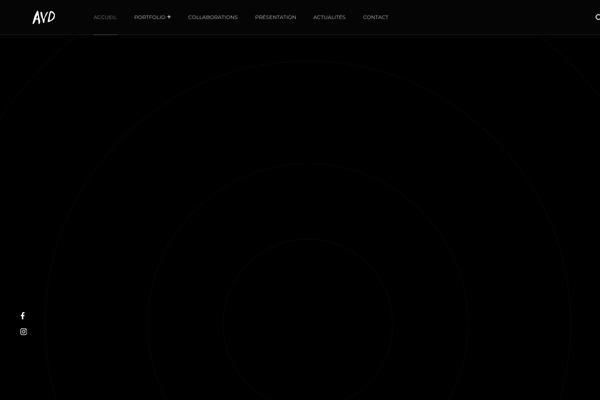600x400 pixels.
Task: Open the Contact menu item
Action: pos(375,17)
